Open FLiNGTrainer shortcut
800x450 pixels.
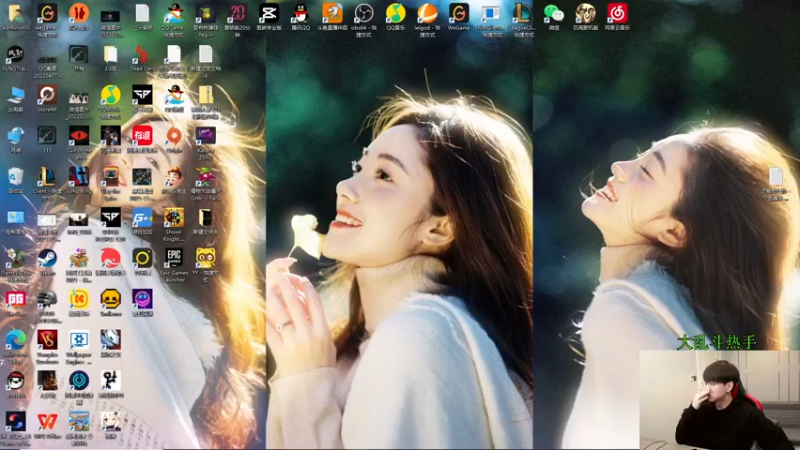click(x=15, y=55)
